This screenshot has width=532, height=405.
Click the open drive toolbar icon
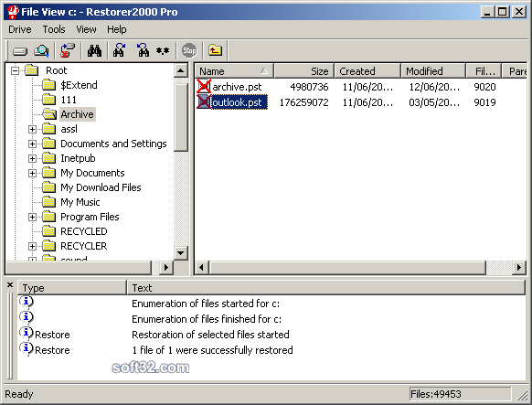pos(20,51)
